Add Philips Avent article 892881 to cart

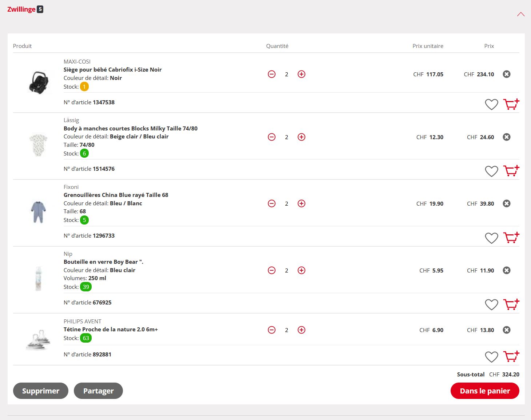(x=511, y=356)
